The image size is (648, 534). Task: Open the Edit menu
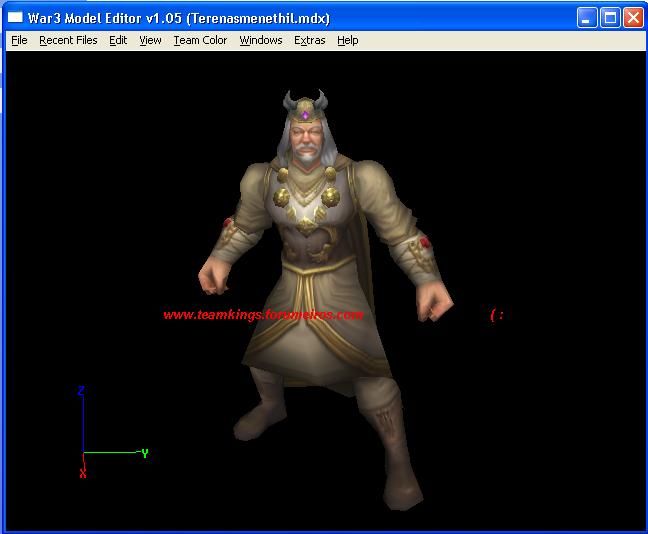point(118,41)
